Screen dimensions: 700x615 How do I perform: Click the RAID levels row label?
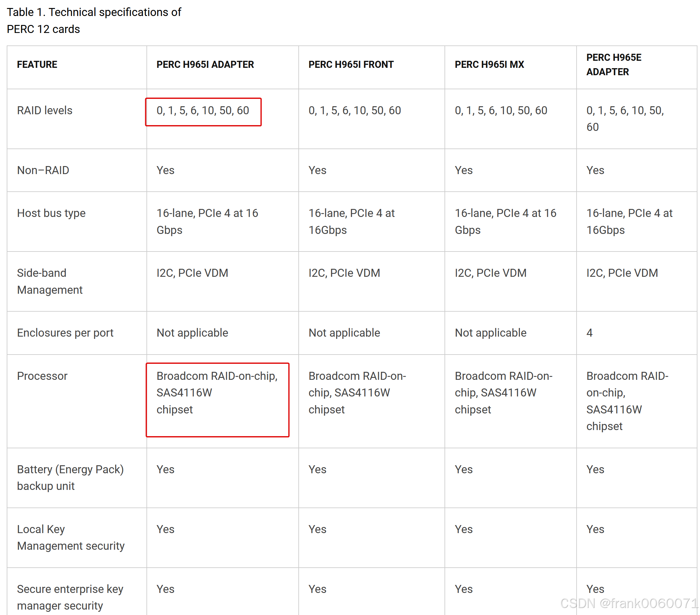(44, 111)
